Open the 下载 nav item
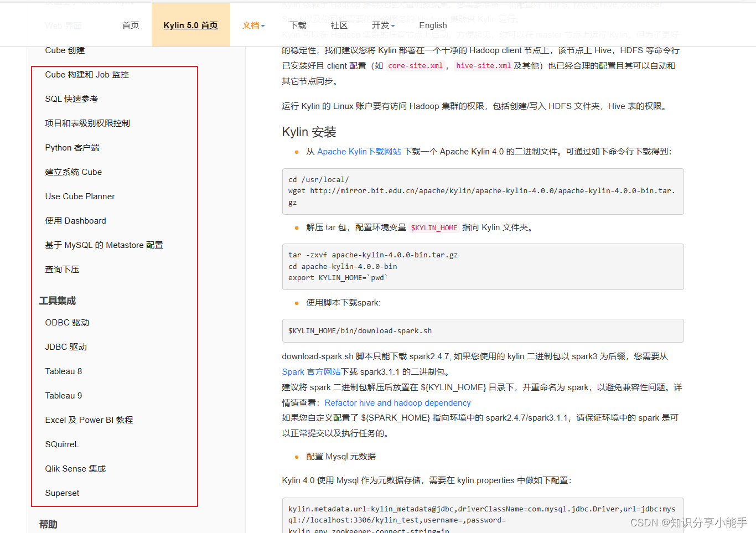The width and height of the screenshot is (756, 533). [298, 25]
